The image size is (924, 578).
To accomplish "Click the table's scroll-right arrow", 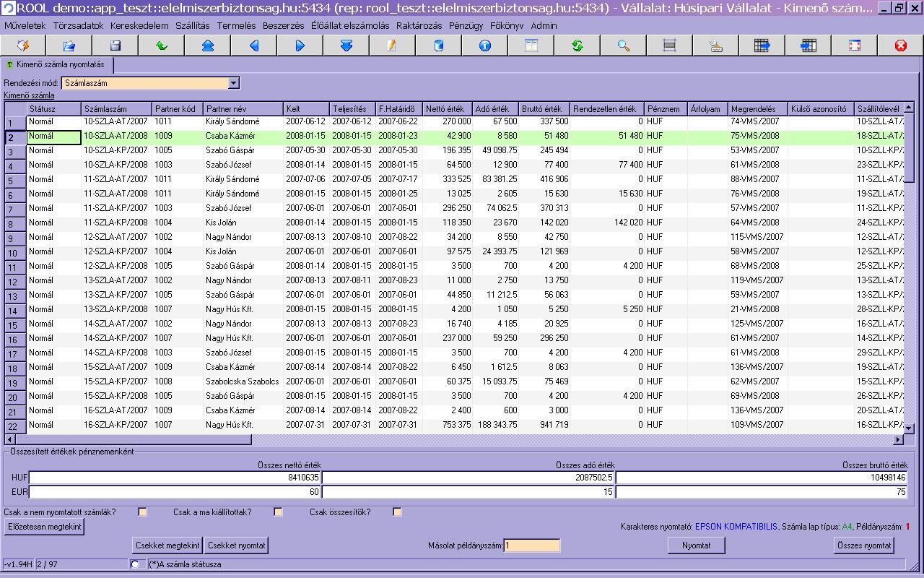I will click(x=899, y=439).
